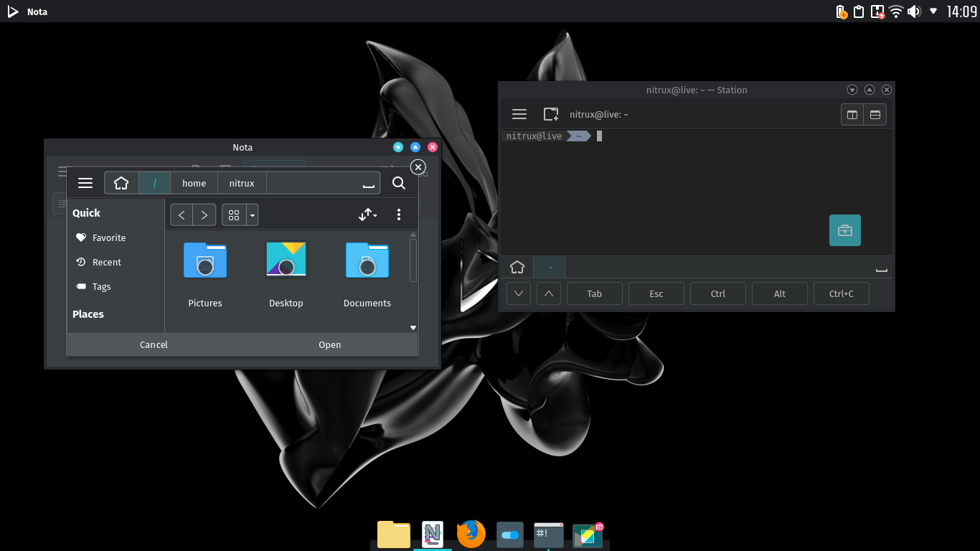The height and width of the screenshot is (551, 980).
Task: Click the scroll down arrow in file list
Action: pos(413,328)
